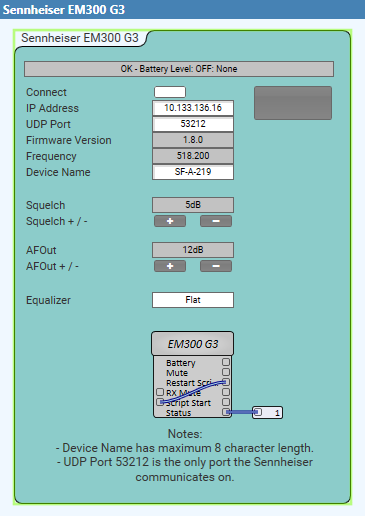
Task: Click the Squelch value 5dB
Action: (193, 205)
